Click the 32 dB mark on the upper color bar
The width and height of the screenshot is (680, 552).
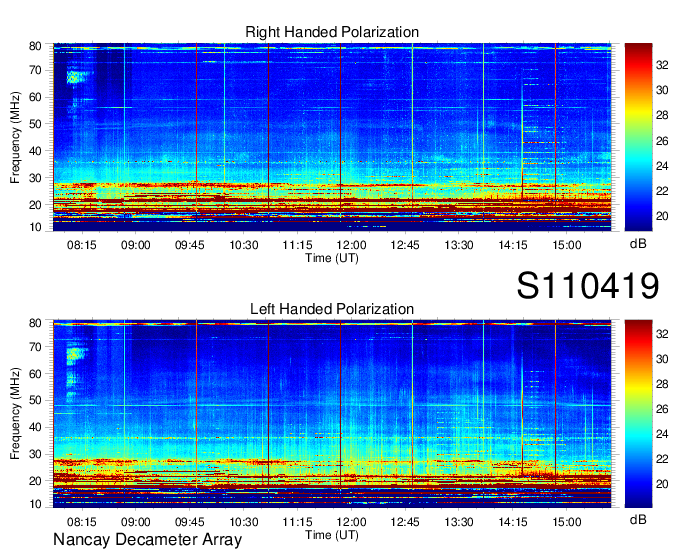pyautogui.click(x=662, y=65)
